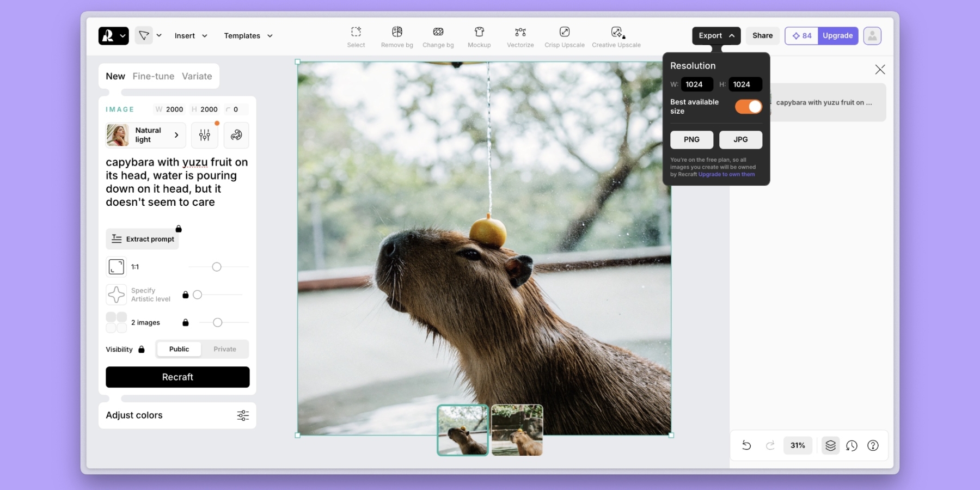This screenshot has width=980, height=490.
Task: Open the layers panel icon
Action: click(x=830, y=445)
